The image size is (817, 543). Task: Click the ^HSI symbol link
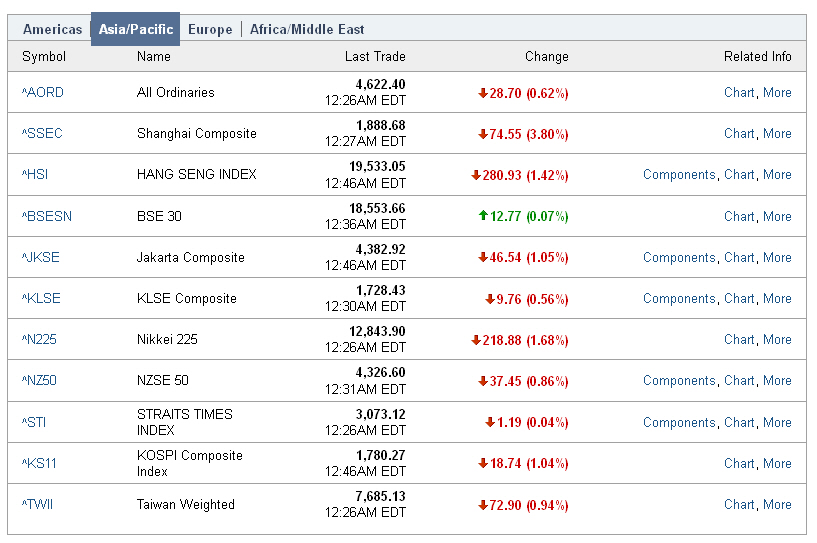coord(35,175)
